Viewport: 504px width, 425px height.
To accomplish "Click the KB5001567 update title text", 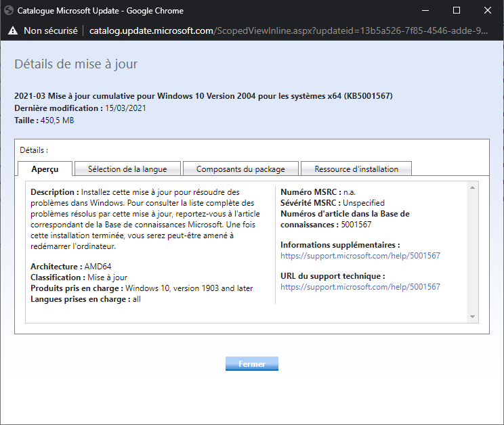I will point(203,96).
